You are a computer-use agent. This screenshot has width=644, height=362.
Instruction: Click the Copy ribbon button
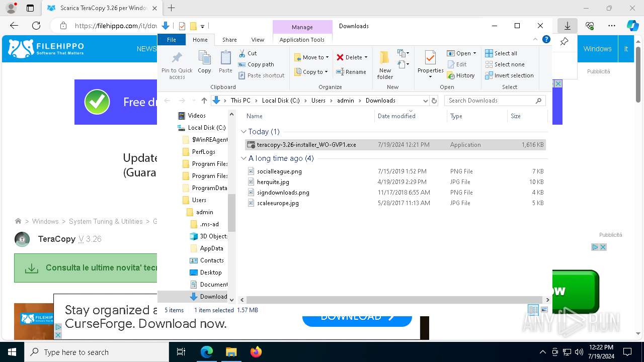[204, 62]
